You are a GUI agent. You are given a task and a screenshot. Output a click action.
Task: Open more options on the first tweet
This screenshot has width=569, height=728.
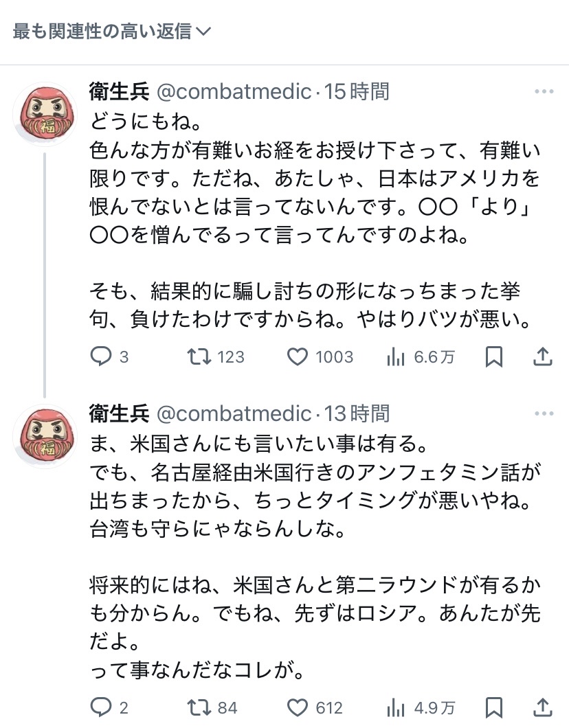[x=544, y=91]
